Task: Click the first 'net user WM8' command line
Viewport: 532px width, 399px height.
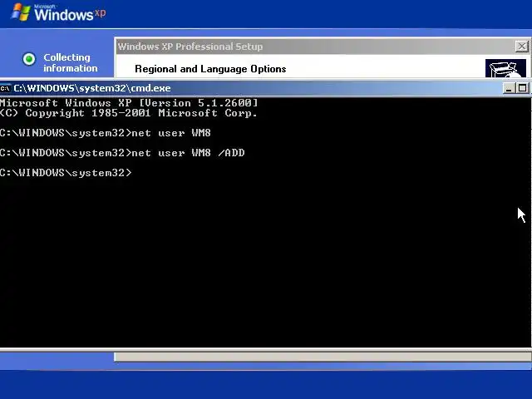Action: click(x=106, y=133)
